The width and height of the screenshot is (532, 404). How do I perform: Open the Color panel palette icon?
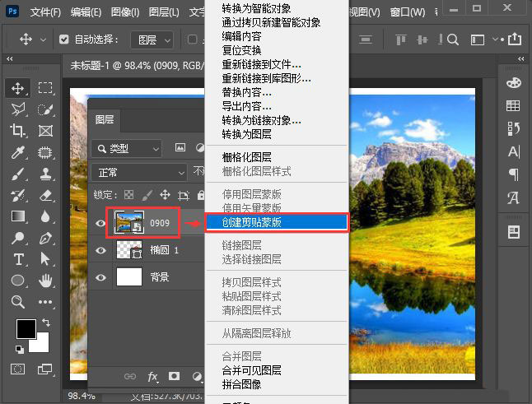pos(513,83)
